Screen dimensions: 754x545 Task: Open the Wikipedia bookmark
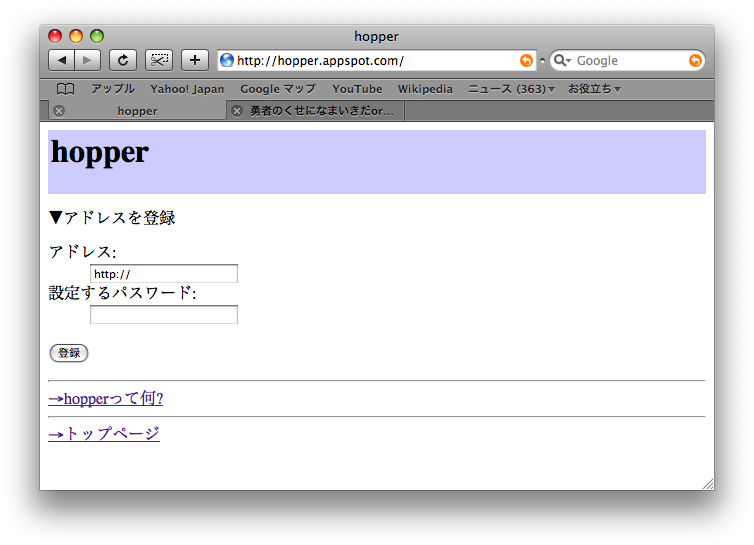coord(425,89)
